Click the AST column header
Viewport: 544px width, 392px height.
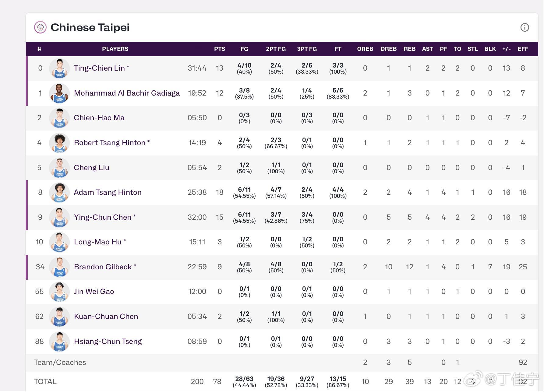tap(427, 49)
